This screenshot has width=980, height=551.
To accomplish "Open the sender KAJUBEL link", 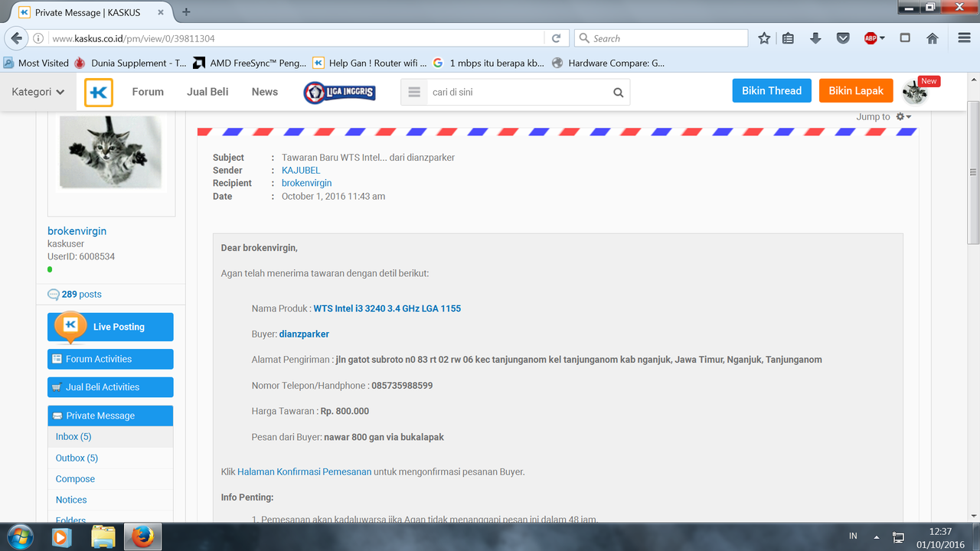I will (x=301, y=171).
